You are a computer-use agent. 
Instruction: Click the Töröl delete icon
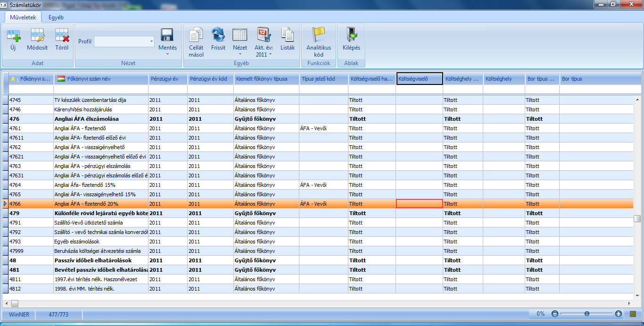62,36
